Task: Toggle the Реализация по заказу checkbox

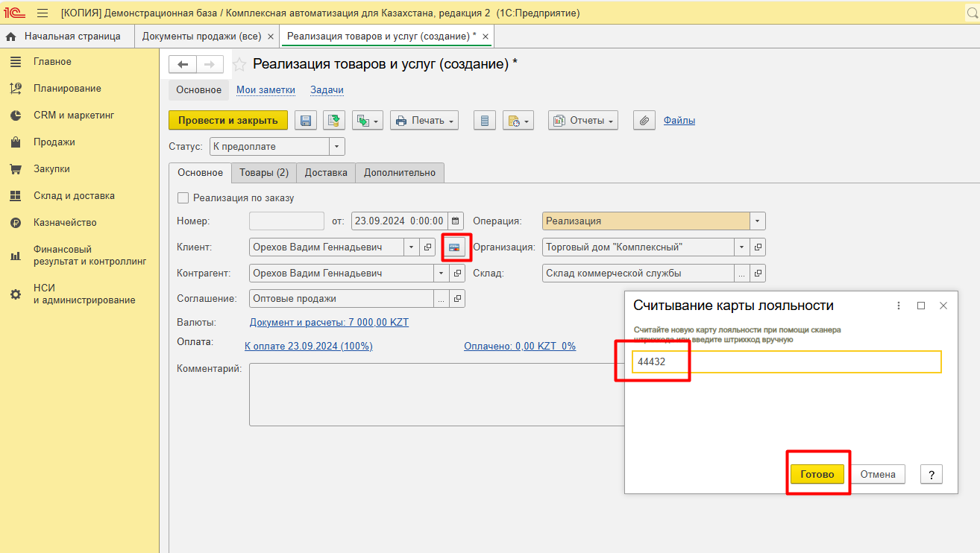Action: (x=183, y=198)
